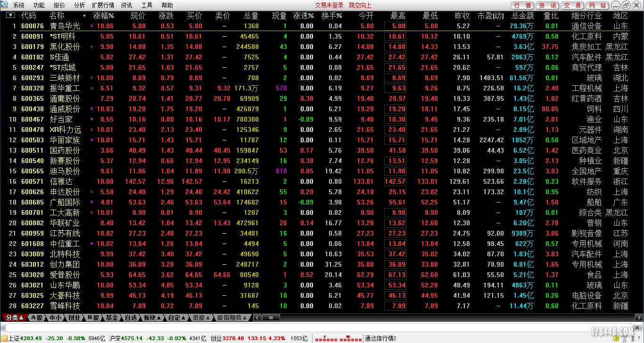Image resolution: width=644 pixels, height=343 pixels.
Task: Switch to the 创业 tab
Action: click(74, 318)
